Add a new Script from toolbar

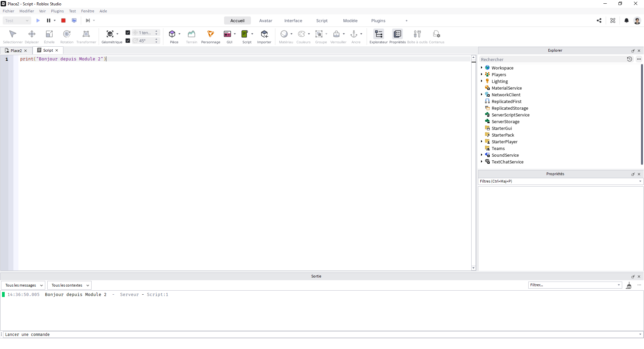tap(245, 34)
